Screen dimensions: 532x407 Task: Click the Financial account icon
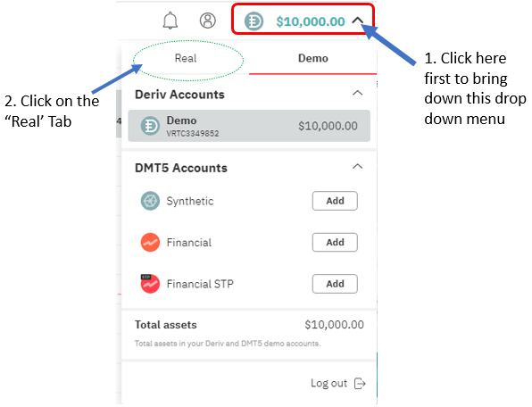coord(150,243)
